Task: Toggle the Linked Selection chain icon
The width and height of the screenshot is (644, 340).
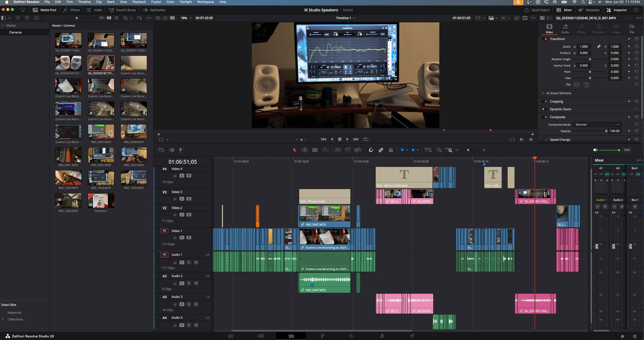Action: pos(381,150)
